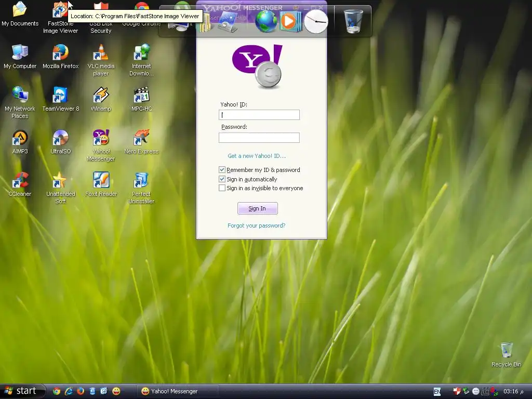Click the control panel icon in the dock

click(x=228, y=22)
